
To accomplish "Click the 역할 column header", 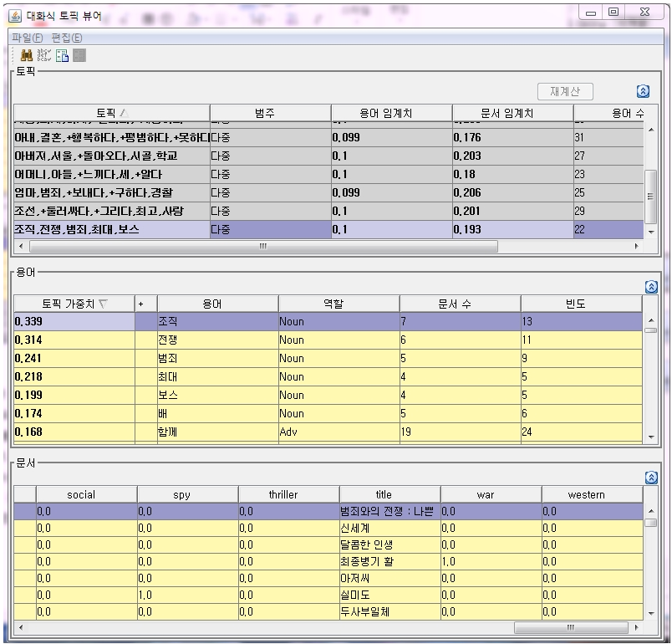I will 339,304.
